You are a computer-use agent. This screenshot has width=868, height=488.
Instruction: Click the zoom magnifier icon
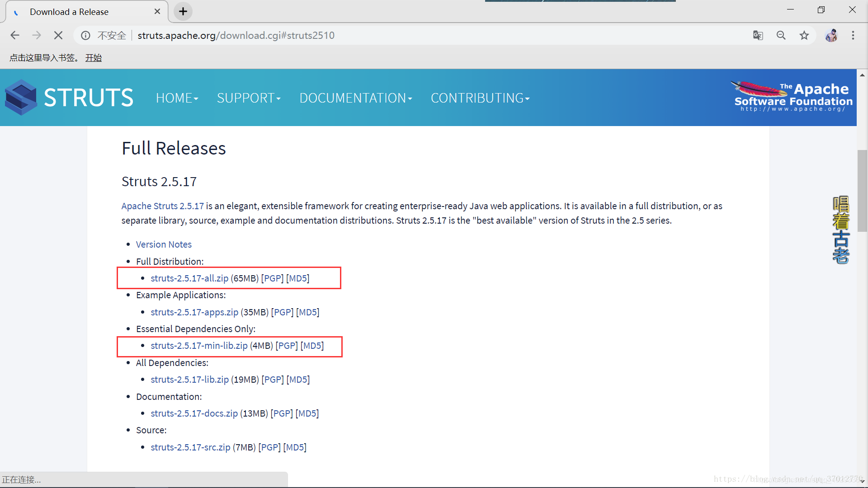coord(781,35)
